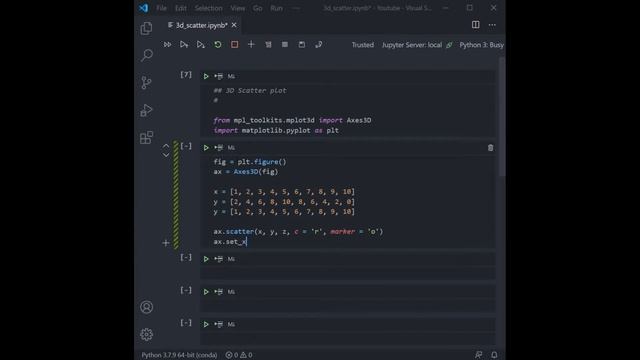This screenshot has height=360, width=640.
Task: Open the Go menu
Action: (258, 8)
